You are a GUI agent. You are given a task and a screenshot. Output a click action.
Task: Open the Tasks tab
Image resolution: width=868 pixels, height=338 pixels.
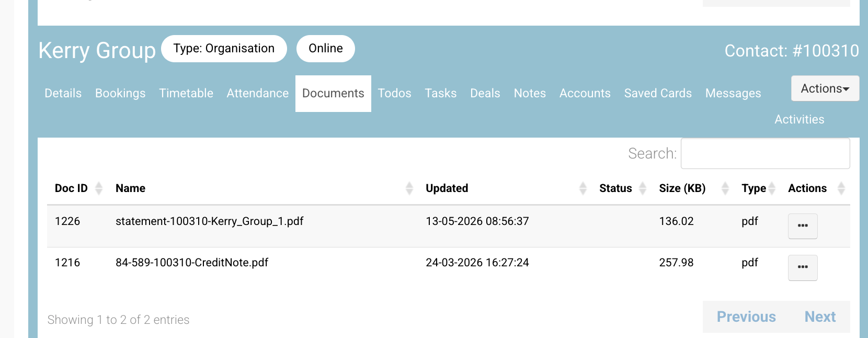440,93
